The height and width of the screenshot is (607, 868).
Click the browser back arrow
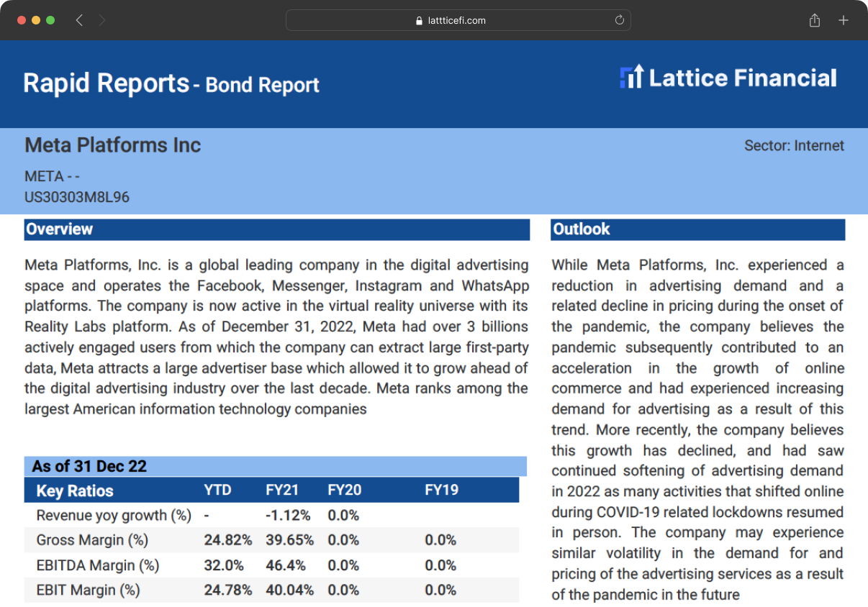tap(79, 21)
